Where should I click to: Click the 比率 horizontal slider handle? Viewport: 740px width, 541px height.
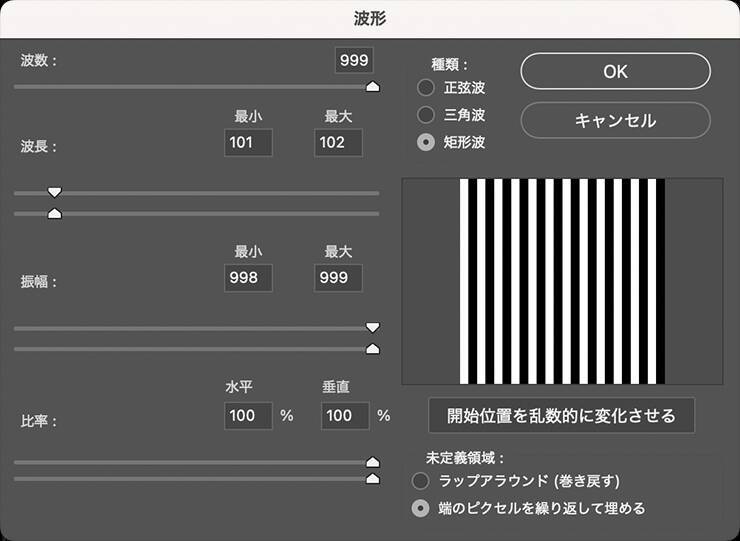pos(373,462)
